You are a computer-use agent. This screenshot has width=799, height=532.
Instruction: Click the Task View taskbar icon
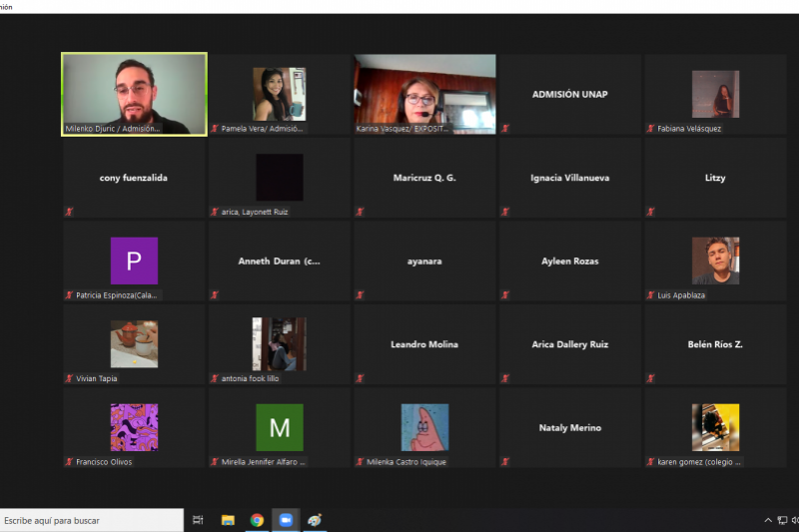tap(198, 520)
